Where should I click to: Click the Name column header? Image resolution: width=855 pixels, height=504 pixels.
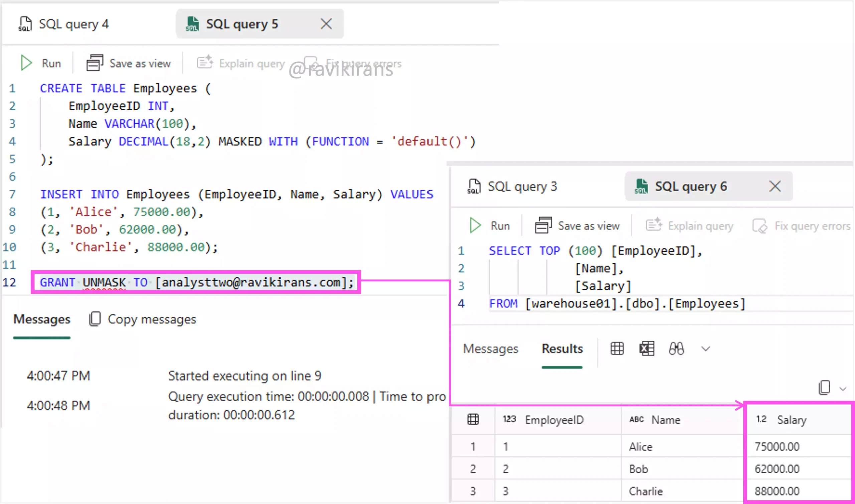pos(683,420)
